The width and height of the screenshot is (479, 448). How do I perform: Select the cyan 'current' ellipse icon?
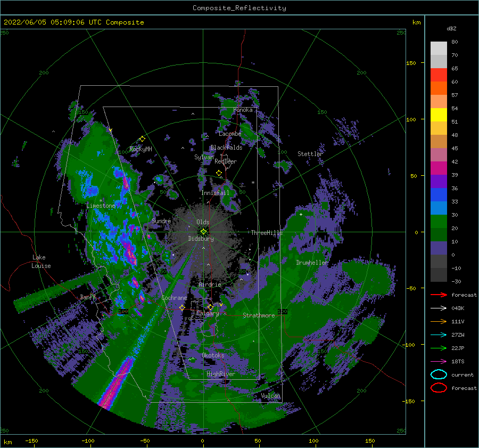click(439, 374)
